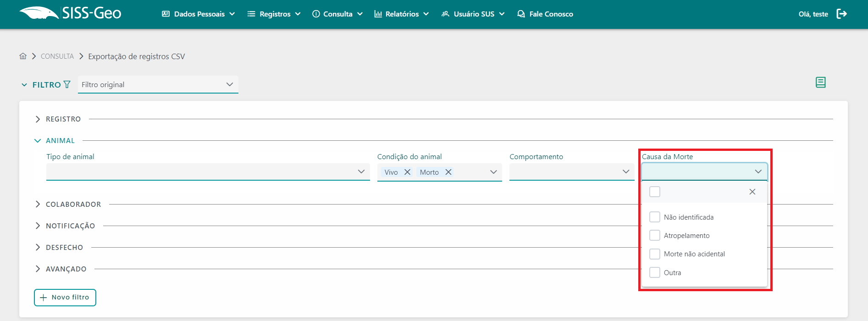Remove the Vivo tag with its X
The image size is (868, 321).
pyautogui.click(x=407, y=172)
